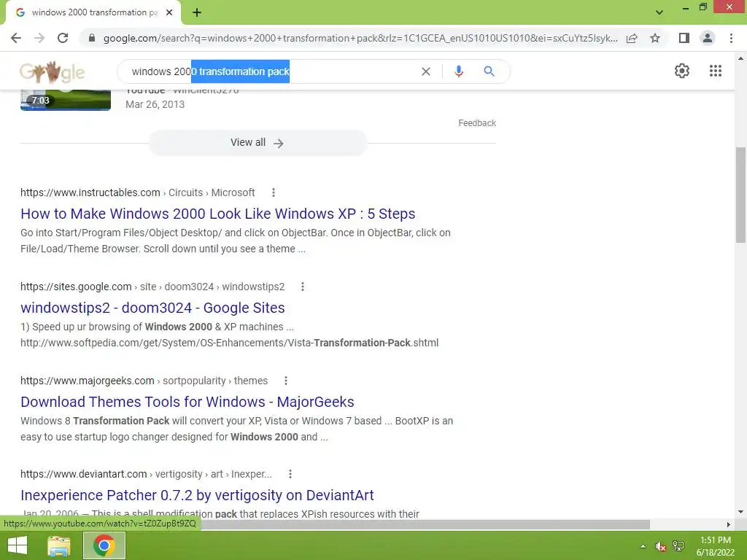747x560 pixels.
Task: Go to Google home via the logo
Action: pyautogui.click(x=52, y=72)
